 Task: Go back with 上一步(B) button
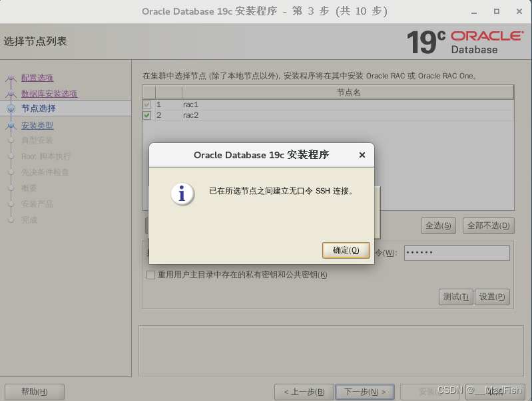[304, 392]
